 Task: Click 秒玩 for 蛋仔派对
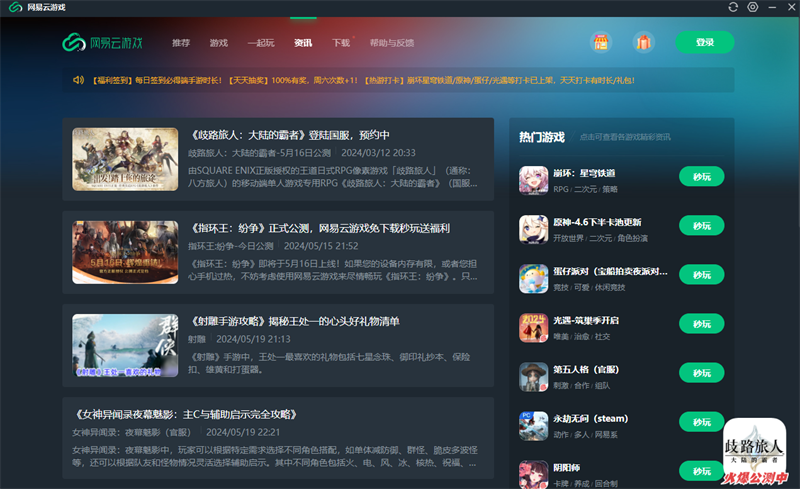pos(702,275)
